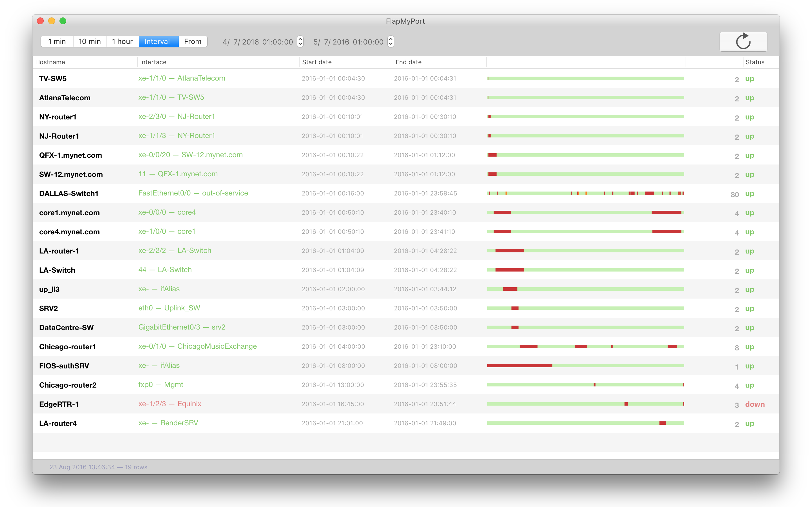812x507 pixels.
Task: Open the xe-1/2/3 — Equinix interface
Action: [x=170, y=404]
